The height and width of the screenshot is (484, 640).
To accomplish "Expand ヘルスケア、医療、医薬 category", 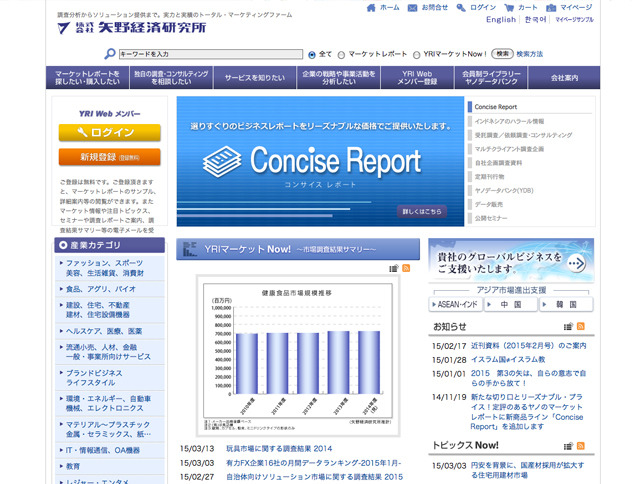I will [110, 331].
